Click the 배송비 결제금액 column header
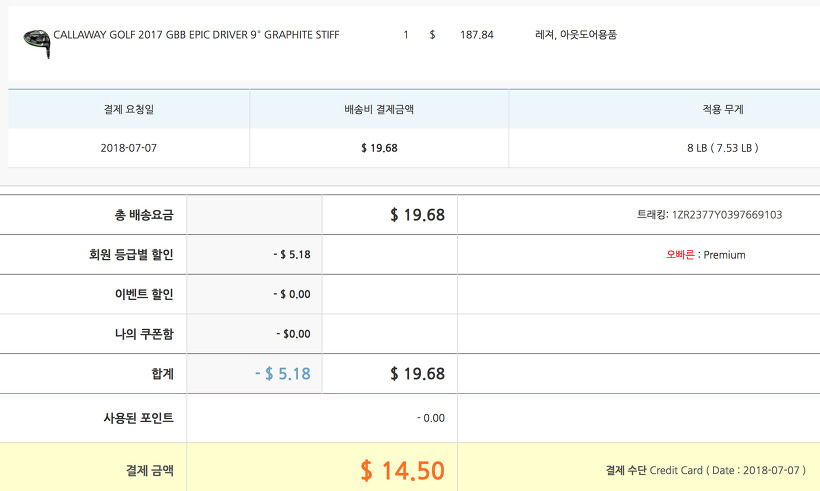 pos(379,109)
